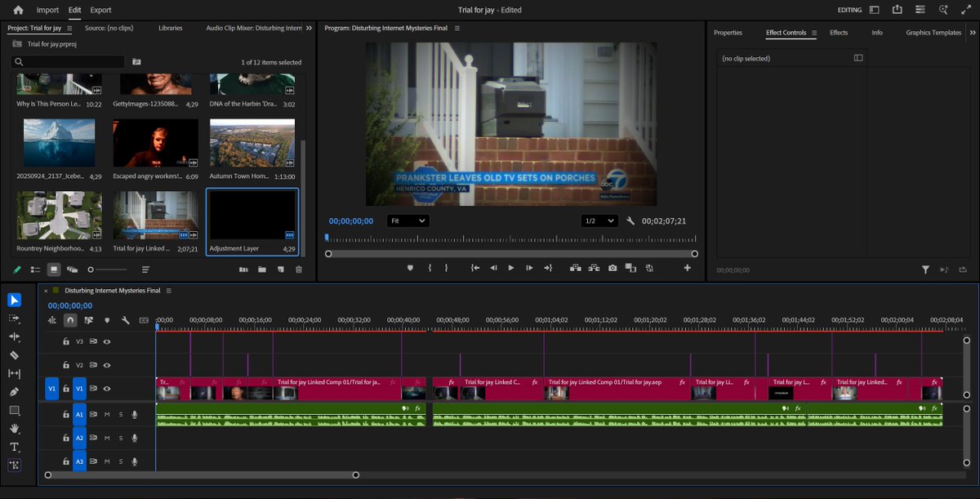Open the workspaces menu icon
The width and height of the screenshot is (980, 499).
coord(875,10)
